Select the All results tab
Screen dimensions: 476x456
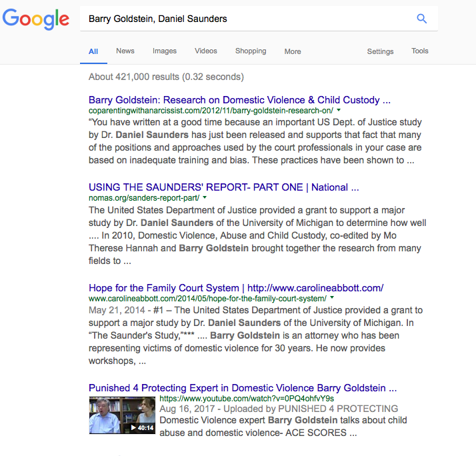tap(93, 51)
